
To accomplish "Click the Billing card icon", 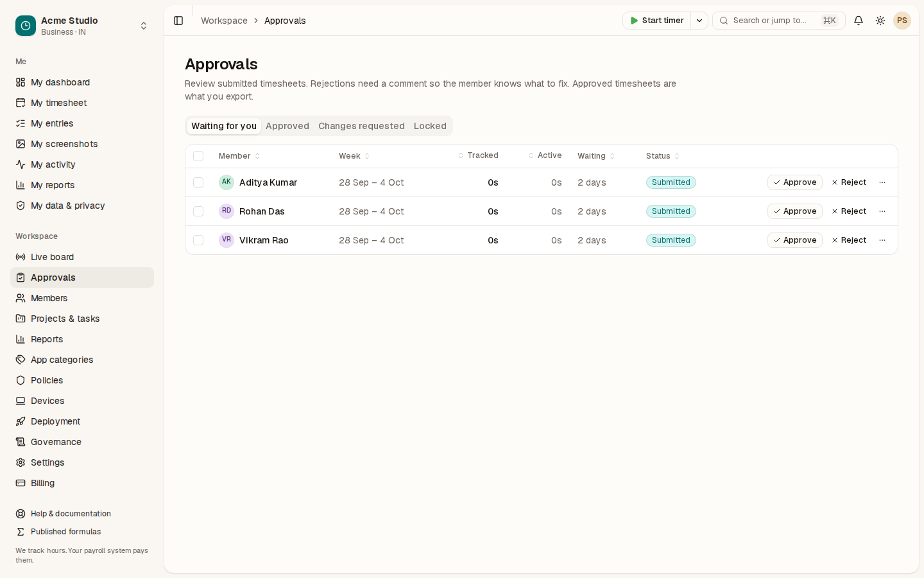I will (21, 483).
